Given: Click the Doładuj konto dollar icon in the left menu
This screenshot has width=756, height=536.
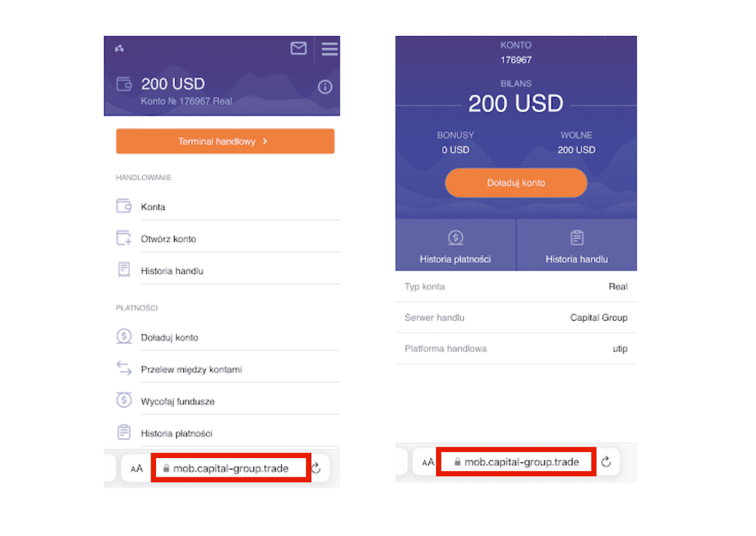Looking at the screenshot, I should (124, 337).
